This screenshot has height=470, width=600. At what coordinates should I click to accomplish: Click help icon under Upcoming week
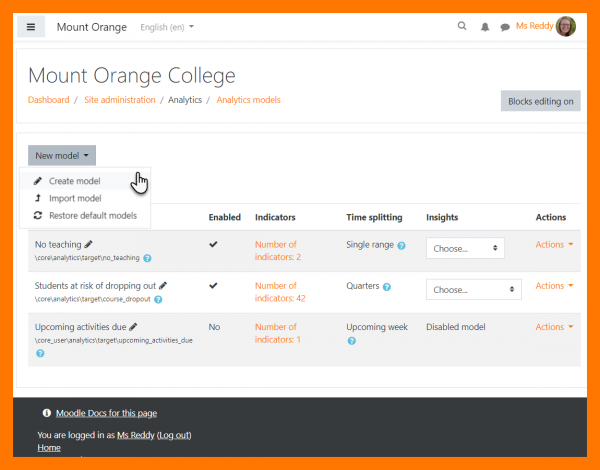(x=351, y=341)
